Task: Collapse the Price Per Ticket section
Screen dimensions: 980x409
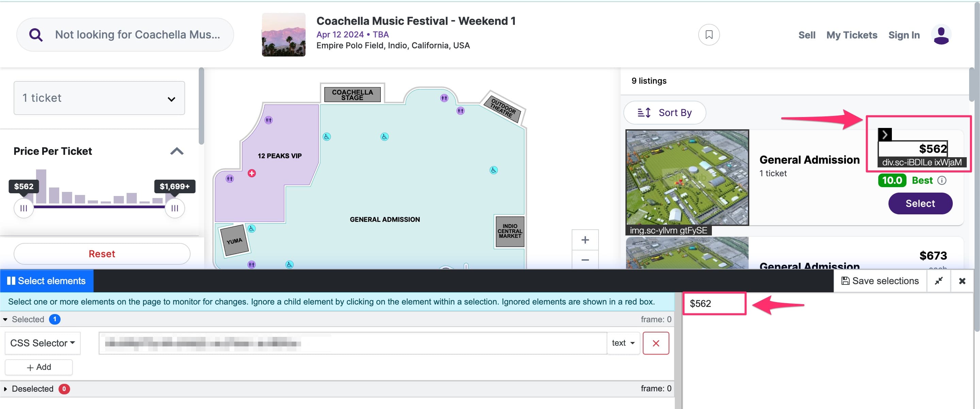Action: pos(177,151)
